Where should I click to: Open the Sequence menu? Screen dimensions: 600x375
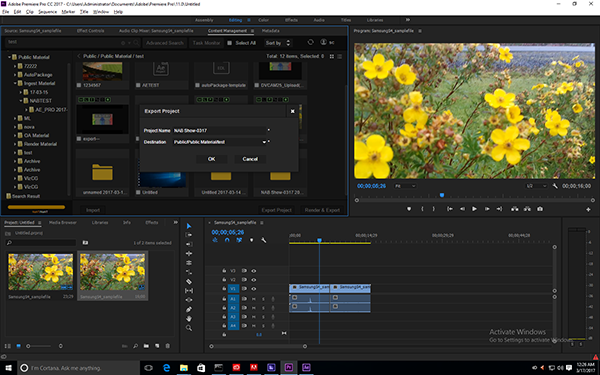(x=47, y=12)
